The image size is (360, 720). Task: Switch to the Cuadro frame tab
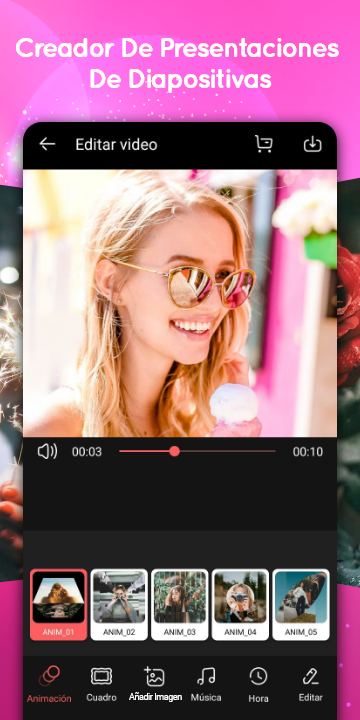pyautogui.click(x=101, y=685)
